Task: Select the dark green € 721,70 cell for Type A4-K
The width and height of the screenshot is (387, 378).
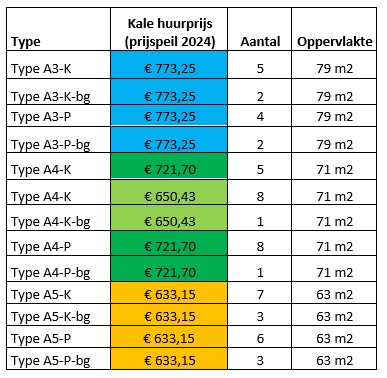Action: (x=169, y=166)
